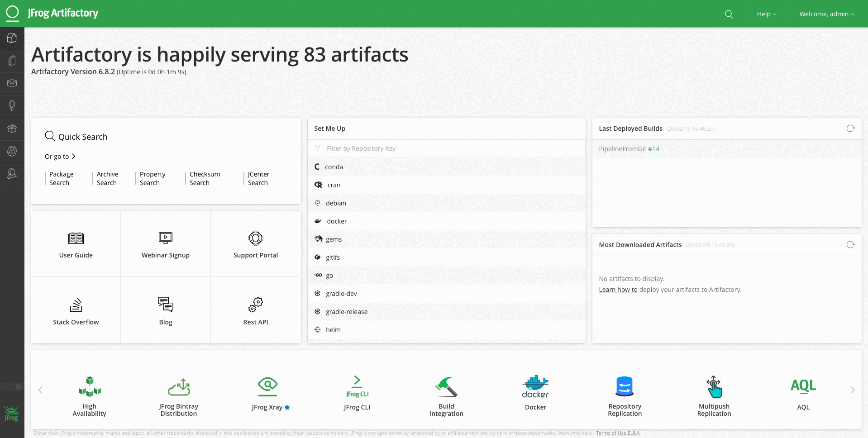Select the docker repository in Set Me Up
The width and height of the screenshot is (868, 438).
(x=337, y=221)
